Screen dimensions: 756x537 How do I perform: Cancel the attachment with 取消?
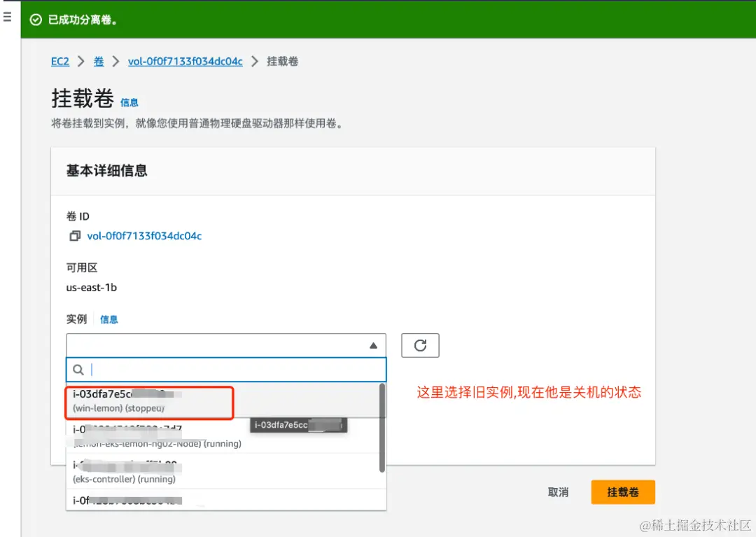(558, 492)
